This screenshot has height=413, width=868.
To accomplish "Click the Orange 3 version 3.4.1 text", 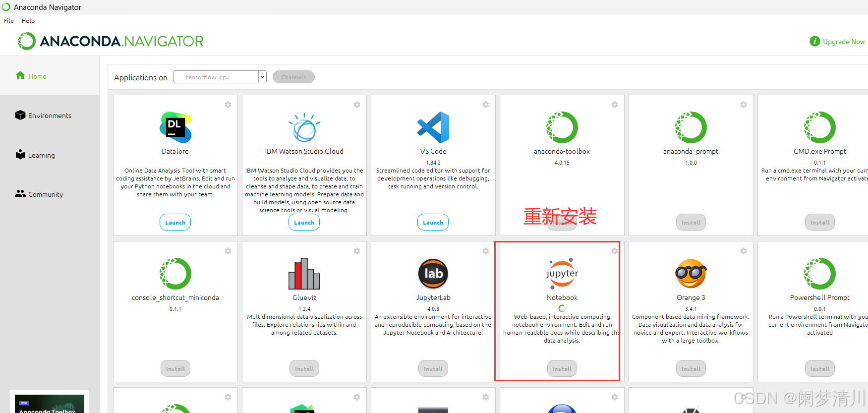I will coord(691,309).
